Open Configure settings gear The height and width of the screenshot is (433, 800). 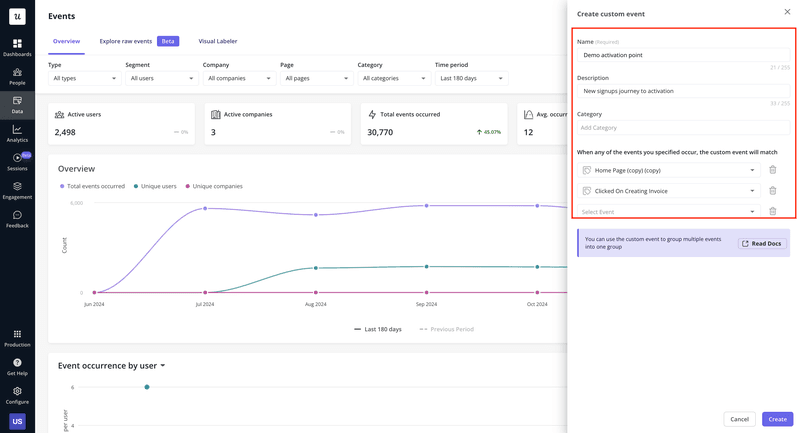[x=17, y=396]
